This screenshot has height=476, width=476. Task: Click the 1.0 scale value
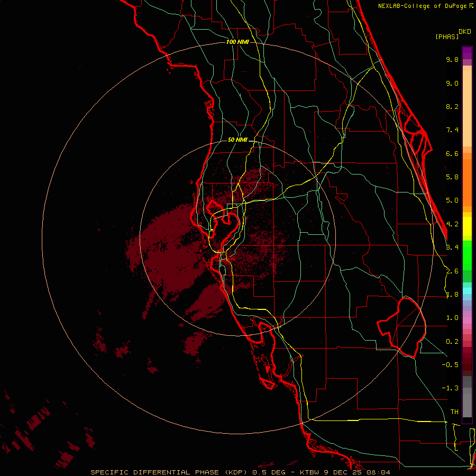pyautogui.click(x=452, y=318)
